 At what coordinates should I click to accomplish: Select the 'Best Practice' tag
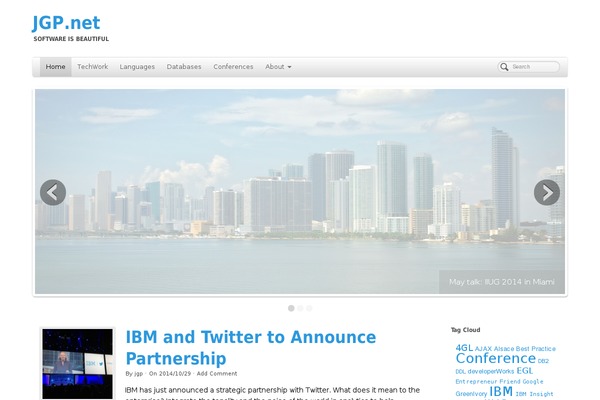point(536,349)
